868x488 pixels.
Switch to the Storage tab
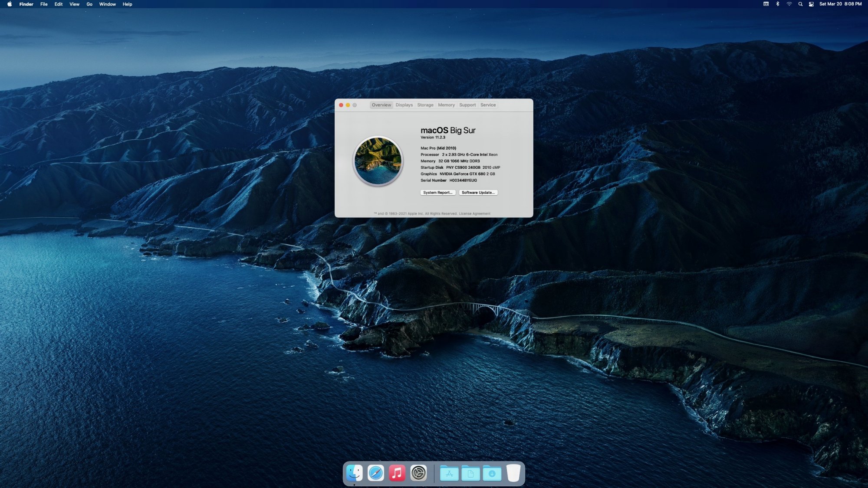(x=425, y=105)
